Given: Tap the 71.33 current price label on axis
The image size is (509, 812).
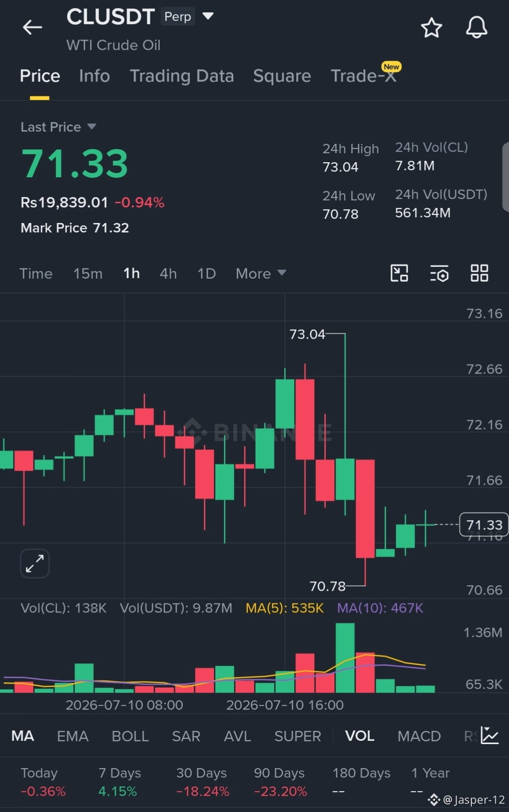Looking at the screenshot, I should pyautogui.click(x=484, y=524).
